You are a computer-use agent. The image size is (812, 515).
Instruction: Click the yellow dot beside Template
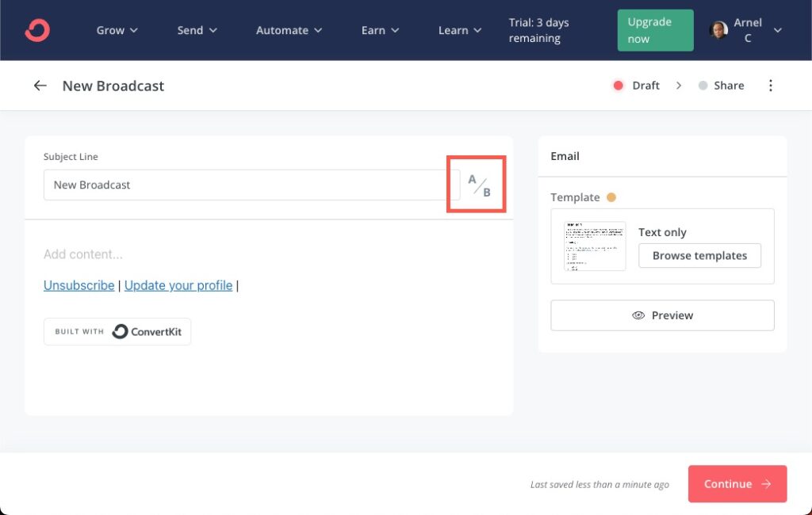(611, 196)
